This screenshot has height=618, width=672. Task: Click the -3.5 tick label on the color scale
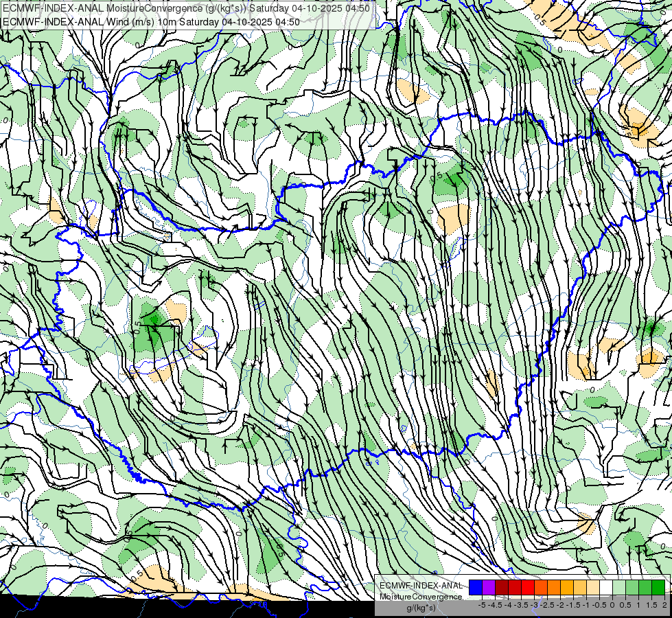[521, 605]
